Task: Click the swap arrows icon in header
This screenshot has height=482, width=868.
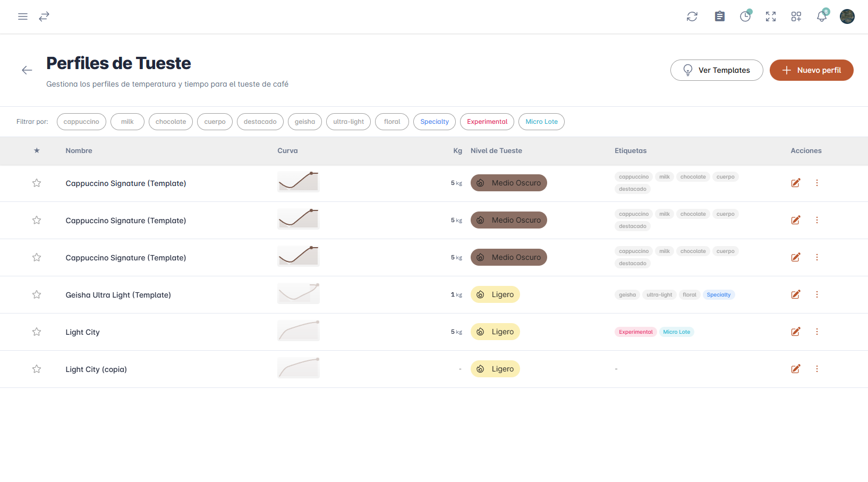Action: pyautogui.click(x=44, y=16)
